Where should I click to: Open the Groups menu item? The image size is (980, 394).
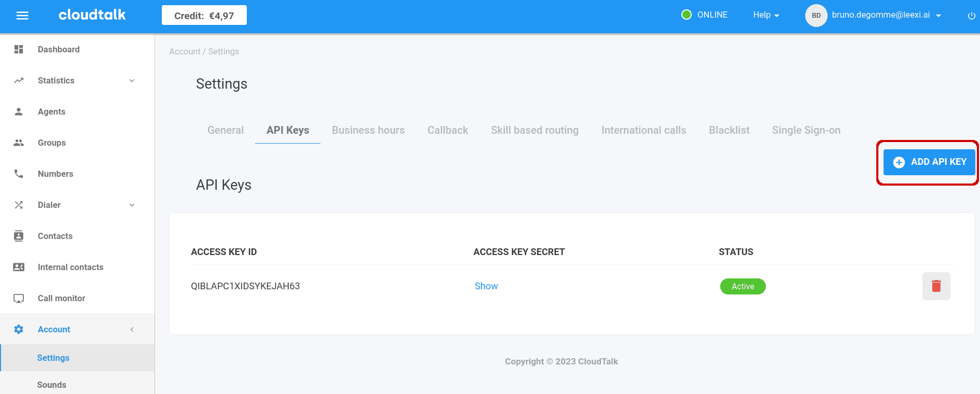pos(77,143)
